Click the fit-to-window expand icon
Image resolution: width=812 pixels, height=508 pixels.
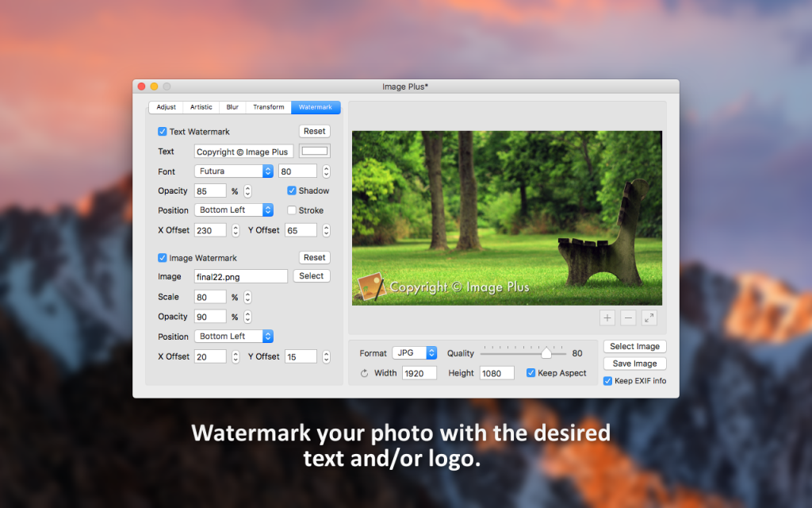coord(649,317)
